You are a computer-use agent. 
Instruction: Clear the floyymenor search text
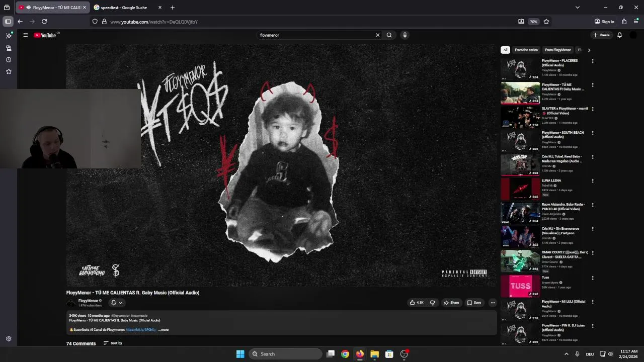coord(377,35)
